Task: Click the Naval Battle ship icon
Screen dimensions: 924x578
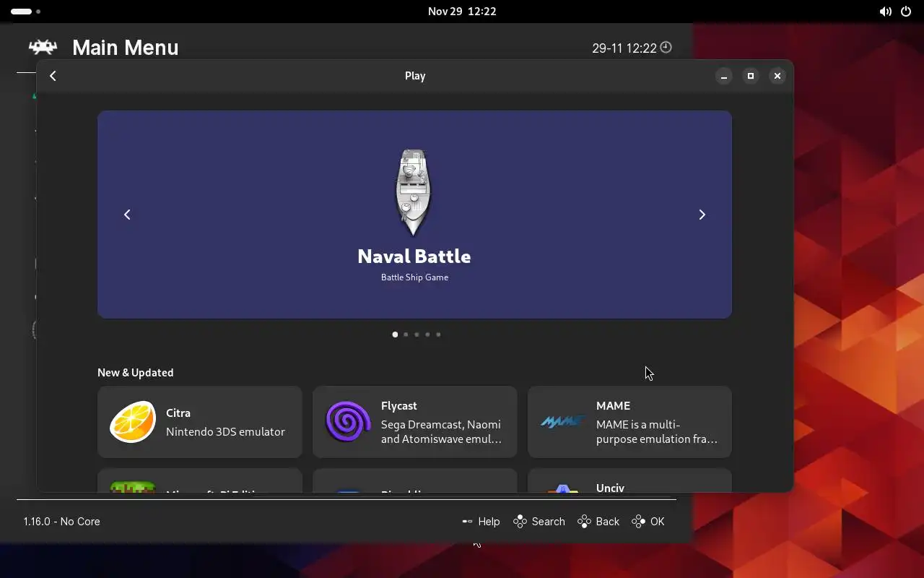Action: point(414,193)
